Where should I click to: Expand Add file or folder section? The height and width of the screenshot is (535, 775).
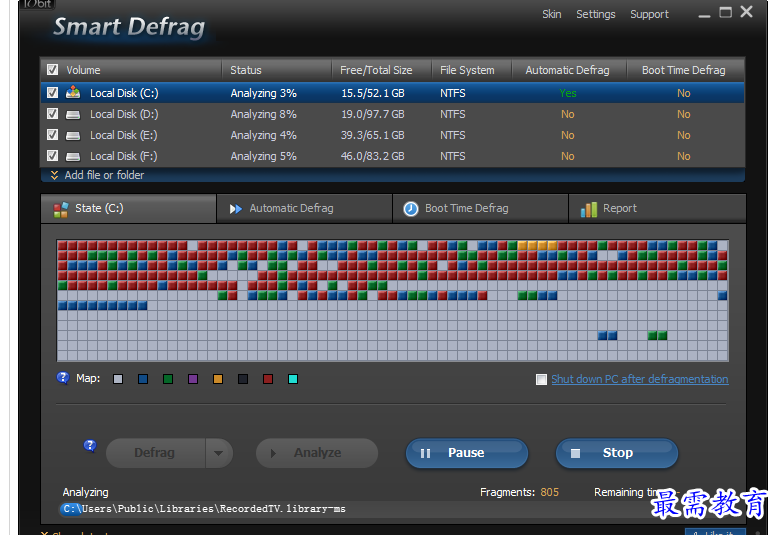click(x=97, y=175)
